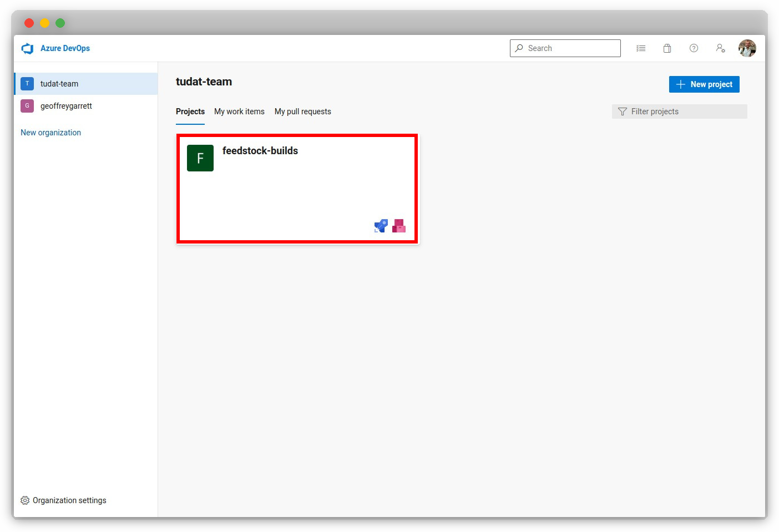Image resolution: width=779 pixels, height=532 pixels.
Task: Click the yellow minimize window button
Action: coord(44,23)
